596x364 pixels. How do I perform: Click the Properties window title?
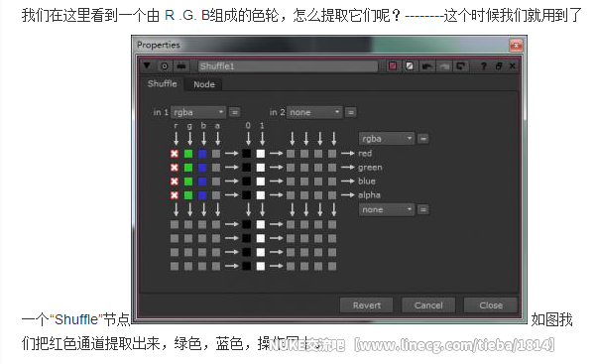click(x=158, y=45)
